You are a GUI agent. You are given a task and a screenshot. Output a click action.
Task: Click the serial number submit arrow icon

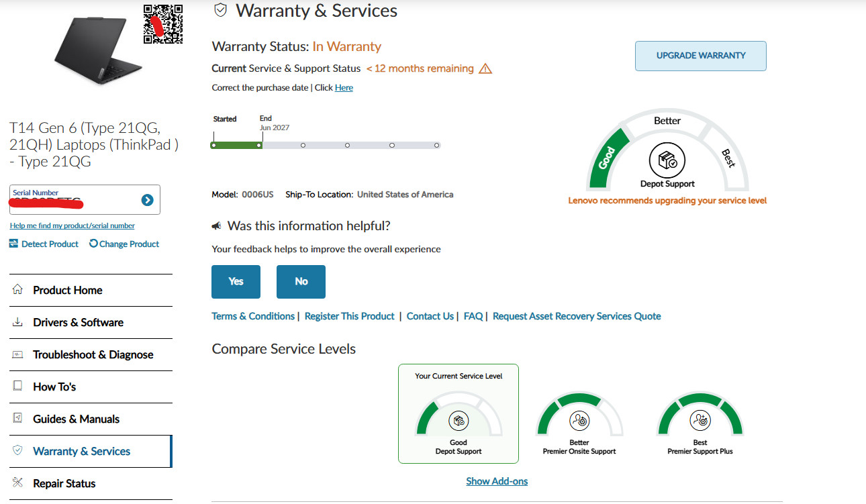[x=148, y=200]
